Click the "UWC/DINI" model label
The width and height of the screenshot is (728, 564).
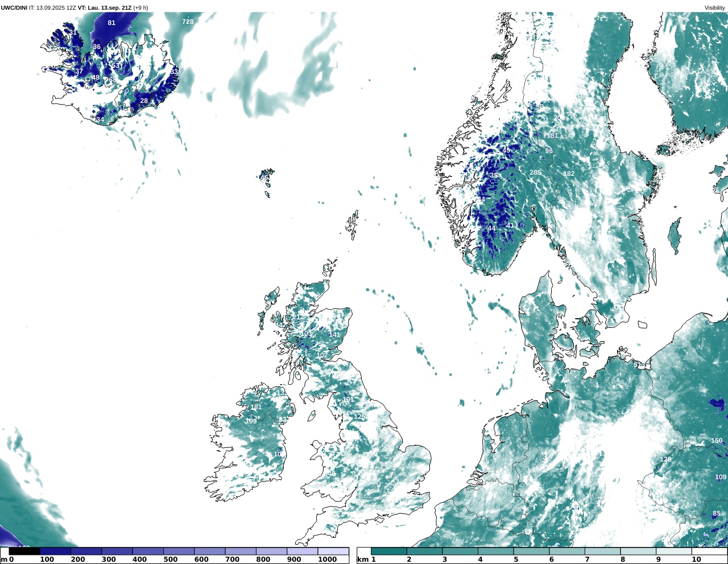click(14, 7)
